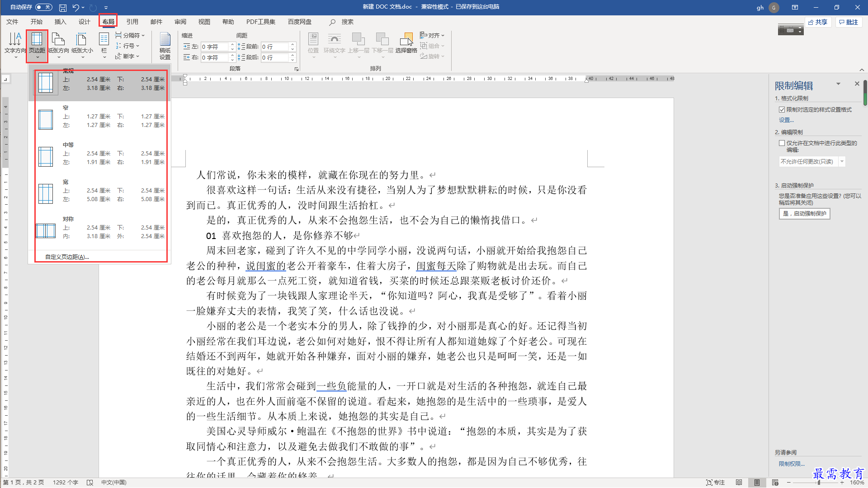This screenshot has width=868, height=488.
Task: Switch to the Review (审阅) tab
Action: (x=180, y=22)
